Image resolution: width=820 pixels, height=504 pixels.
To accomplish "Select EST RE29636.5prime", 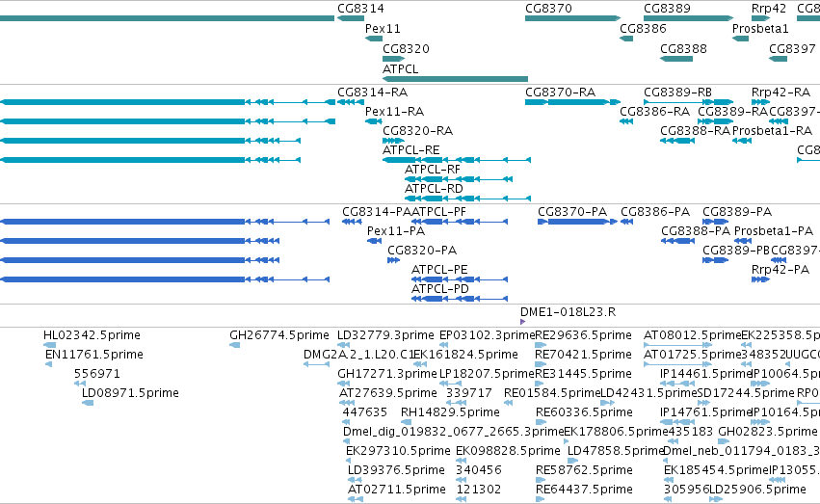I will point(583,335).
